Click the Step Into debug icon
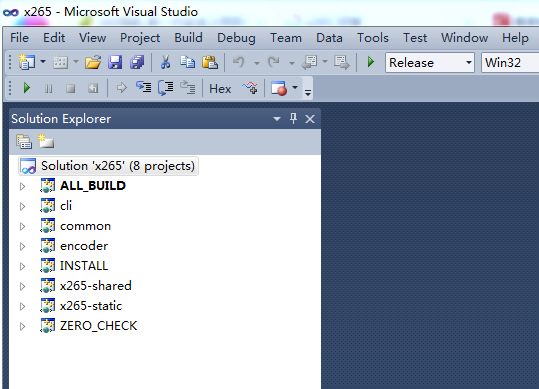This screenshot has height=389, width=539. click(143, 87)
